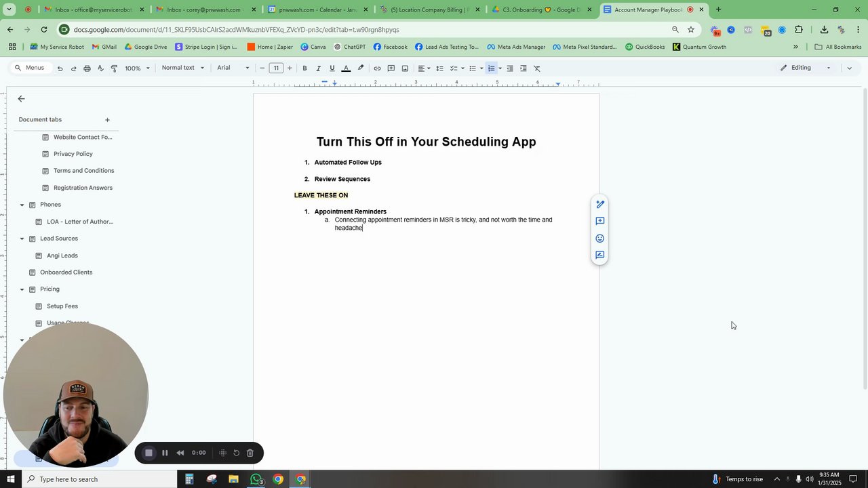This screenshot has height=488, width=868.
Task: Toggle bold formatting
Action: point(304,68)
